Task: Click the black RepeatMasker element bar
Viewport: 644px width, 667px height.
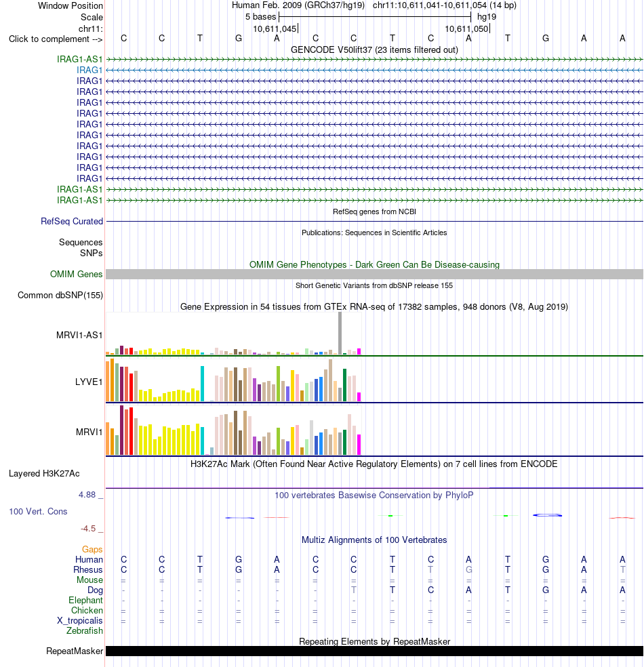Action: pos(374,651)
